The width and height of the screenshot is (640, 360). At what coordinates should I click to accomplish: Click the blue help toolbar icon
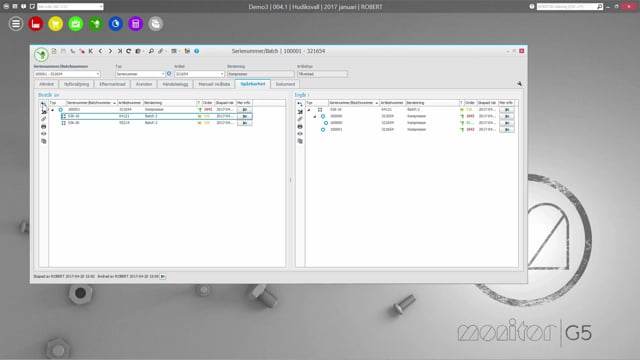[197, 51]
